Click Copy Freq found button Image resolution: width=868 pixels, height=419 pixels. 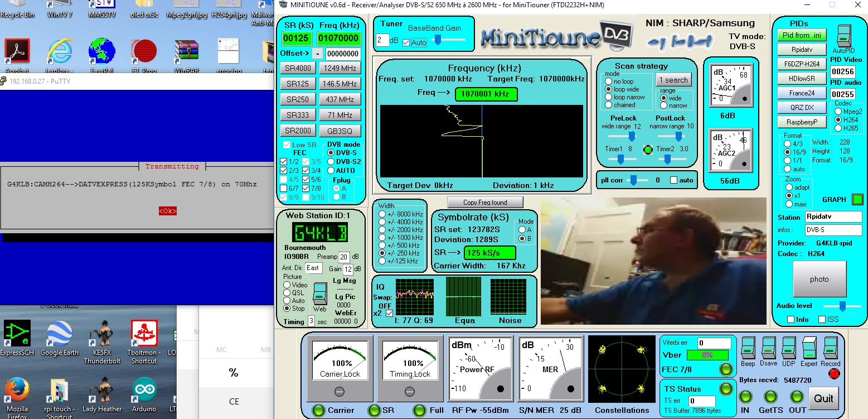(x=485, y=202)
